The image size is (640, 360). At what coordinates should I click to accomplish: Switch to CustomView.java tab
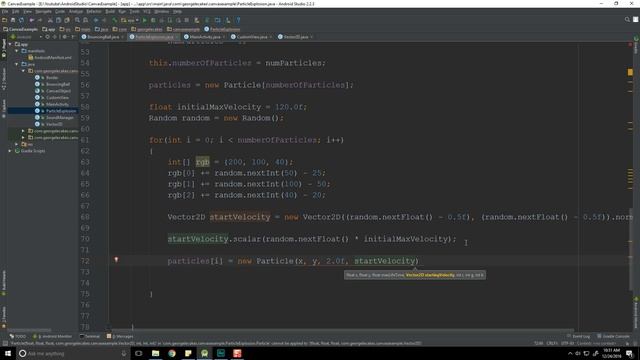point(251,37)
